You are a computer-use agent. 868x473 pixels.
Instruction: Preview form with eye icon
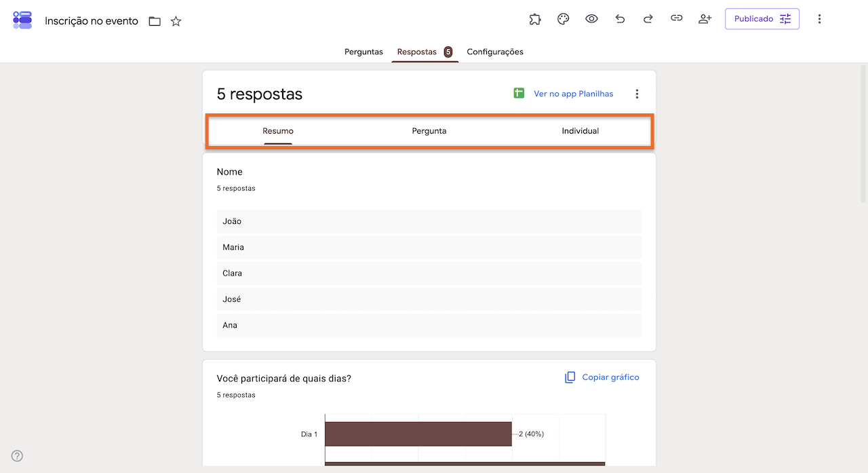(591, 19)
